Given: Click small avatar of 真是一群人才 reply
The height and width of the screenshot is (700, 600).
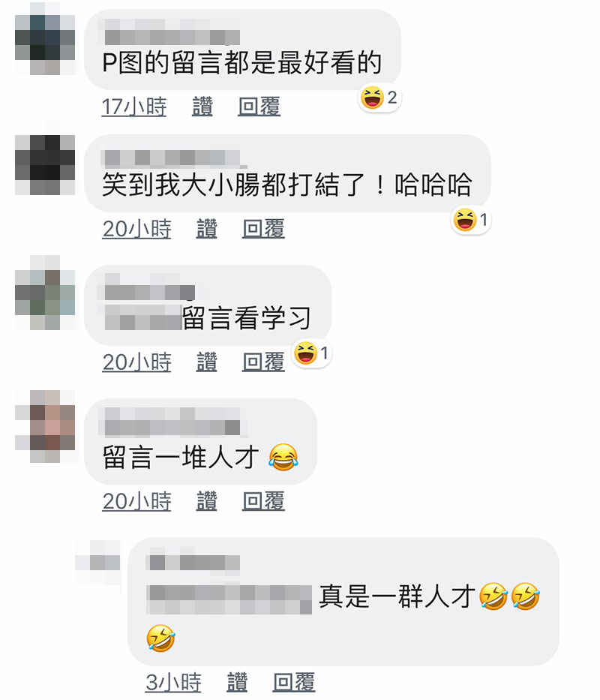Looking at the screenshot, I should (97, 563).
